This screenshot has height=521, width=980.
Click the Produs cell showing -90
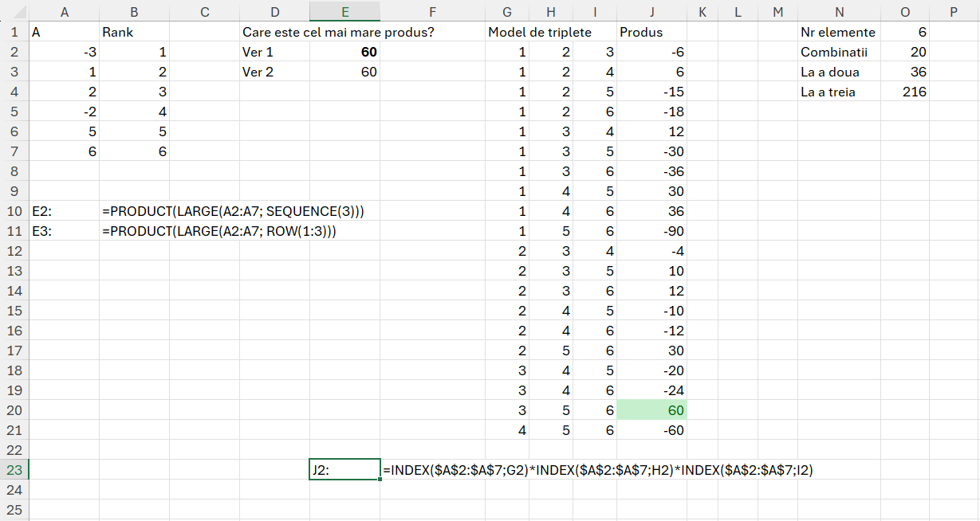click(652, 231)
